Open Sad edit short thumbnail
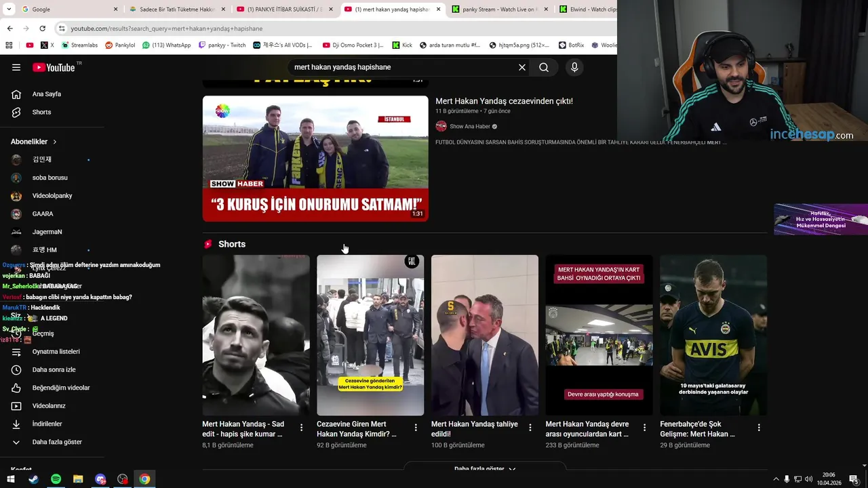This screenshot has width=868, height=488. pyautogui.click(x=256, y=335)
